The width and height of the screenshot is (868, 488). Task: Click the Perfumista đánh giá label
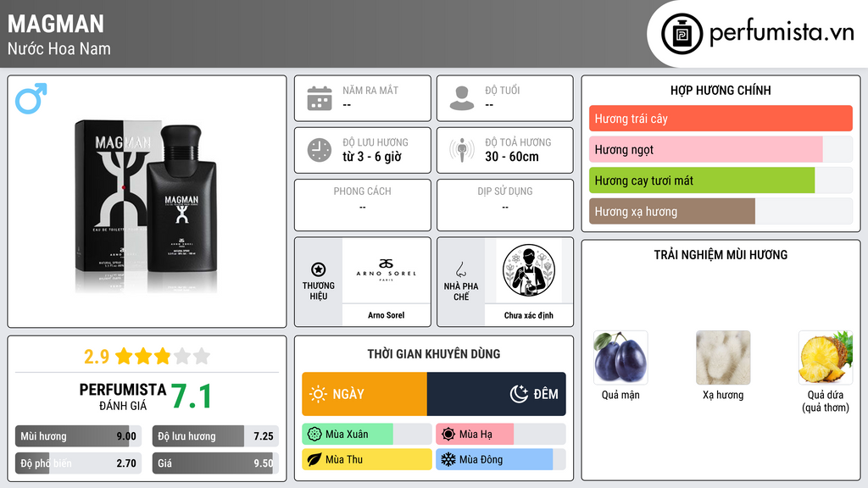coord(122,396)
